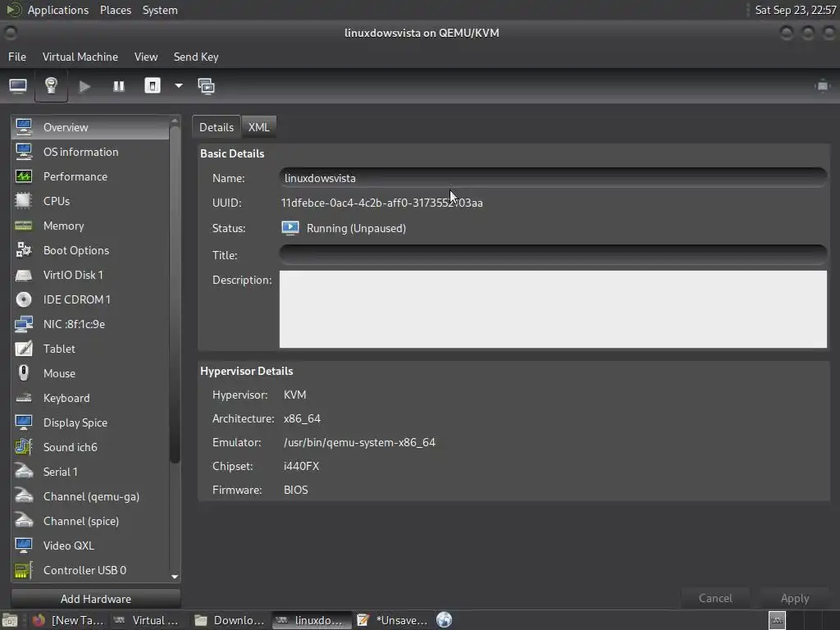Screen dimensions: 840x630
Task: Switch to the Details tab
Action: click(x=217, y=127)
